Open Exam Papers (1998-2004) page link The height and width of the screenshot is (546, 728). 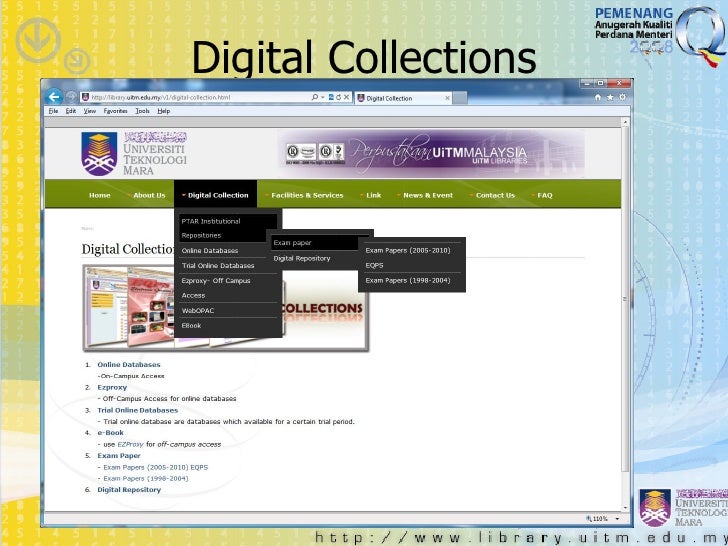146,478
